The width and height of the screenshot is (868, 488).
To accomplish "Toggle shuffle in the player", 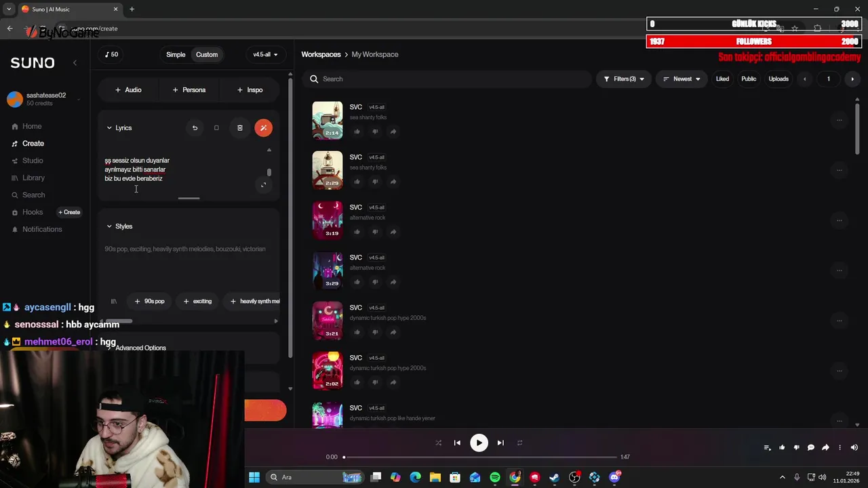I will pyautogui.click(x=438, y=443).
